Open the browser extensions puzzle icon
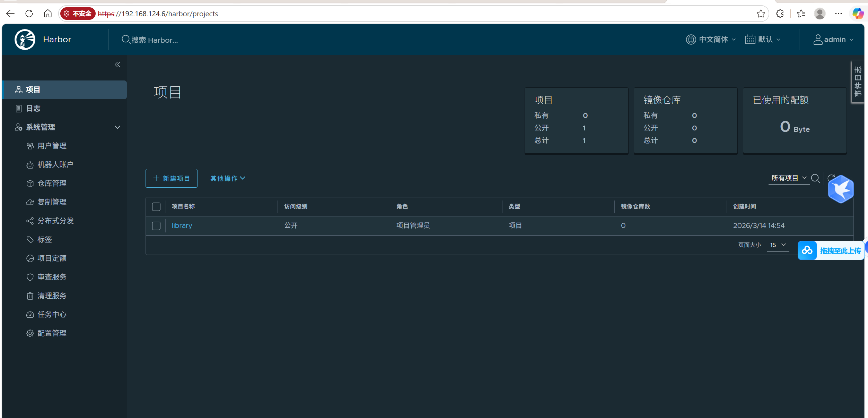The image size is (868, 418). pyautogui.click(x=780, y=14)
